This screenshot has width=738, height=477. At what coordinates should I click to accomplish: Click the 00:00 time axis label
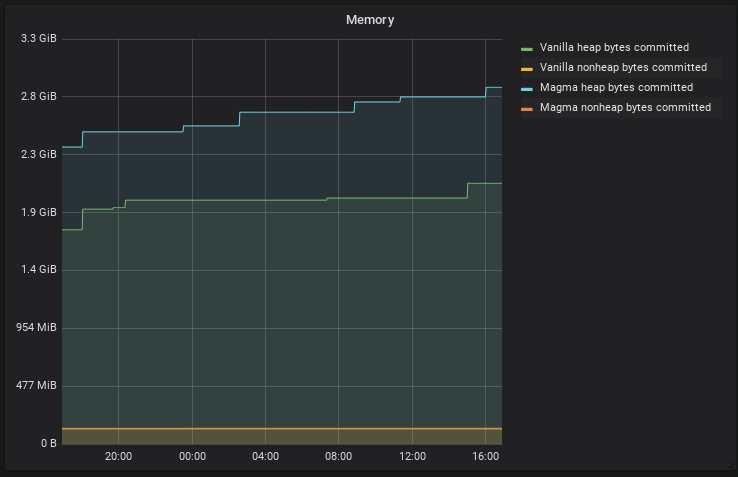coord(193,456)
